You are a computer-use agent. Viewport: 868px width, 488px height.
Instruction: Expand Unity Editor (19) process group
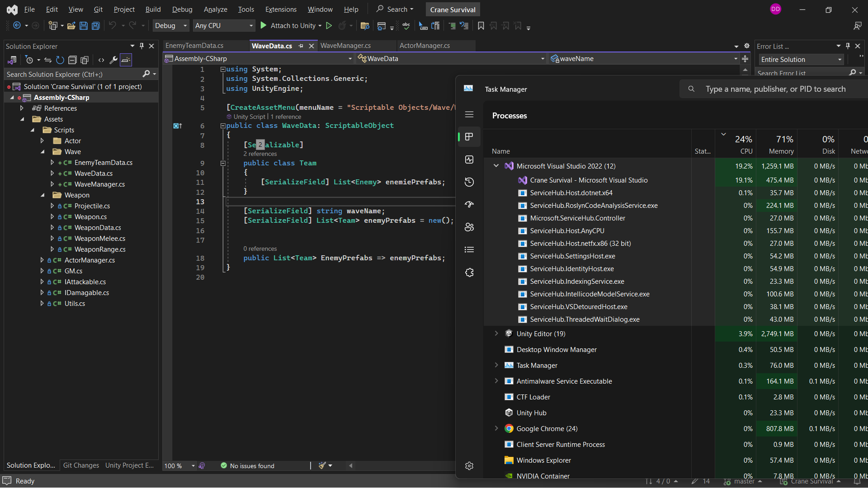[496, 333]
